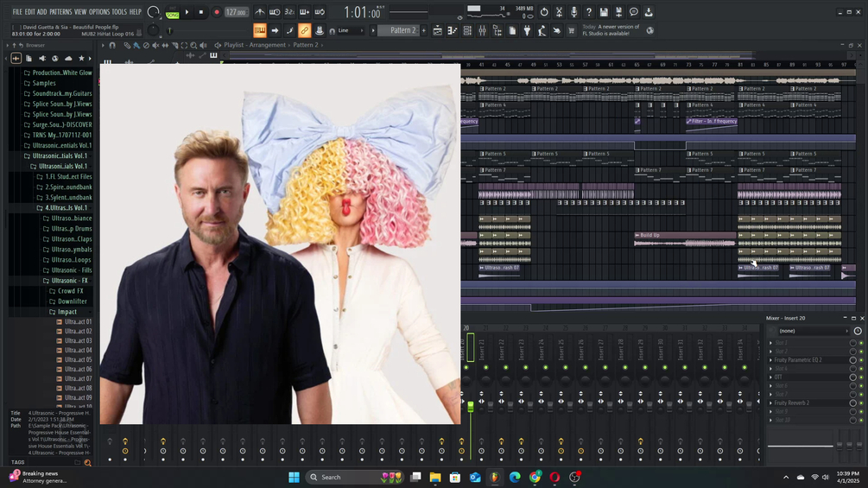Toggle the Playlist snap magnet icon

coord(112,46)
